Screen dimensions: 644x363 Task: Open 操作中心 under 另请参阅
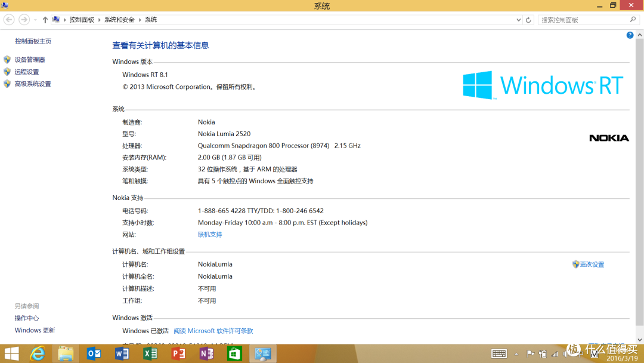pyautogui.click(x=27, y=318)
